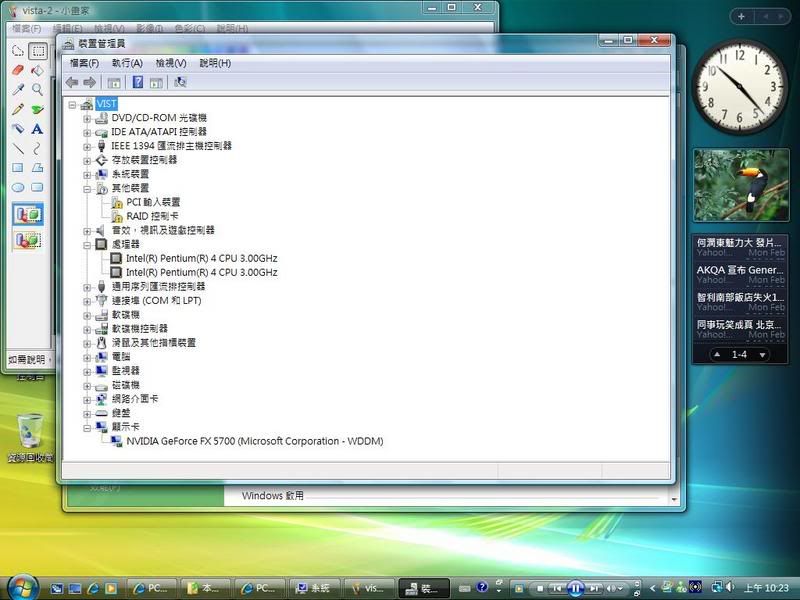Expand the 網路介面卡 node
This screenshot has width=800, height=600.
pyautogui.click(x=87, y=399)
